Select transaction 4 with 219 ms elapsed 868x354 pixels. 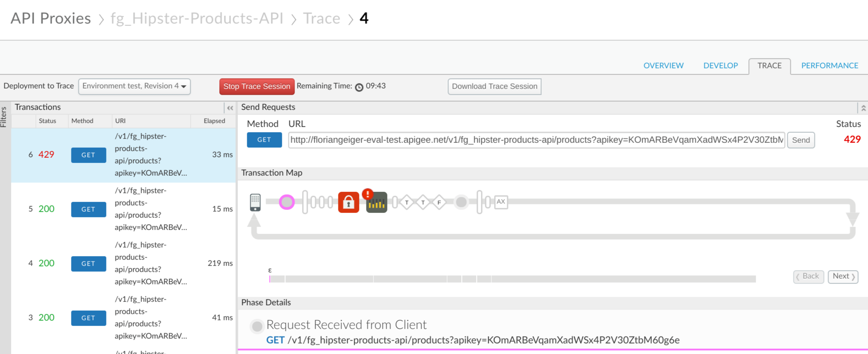click(123, 264)
